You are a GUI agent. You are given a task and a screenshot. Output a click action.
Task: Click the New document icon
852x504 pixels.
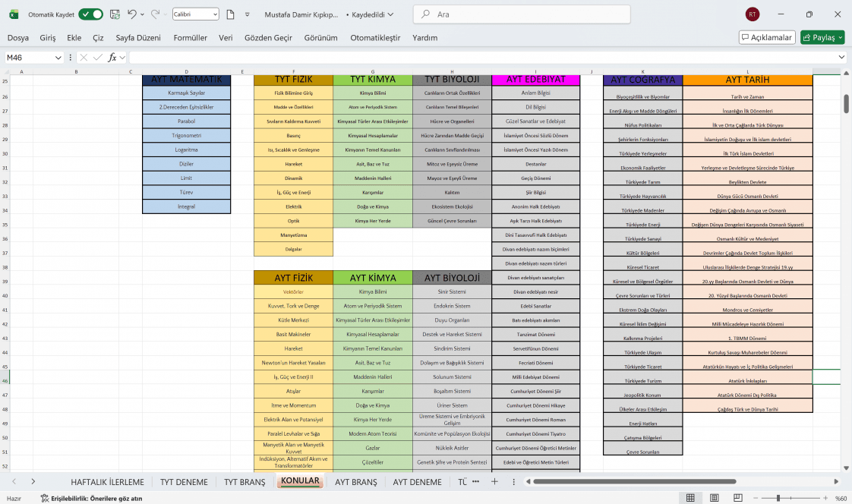pyautogui.click(x=230, y=14)
